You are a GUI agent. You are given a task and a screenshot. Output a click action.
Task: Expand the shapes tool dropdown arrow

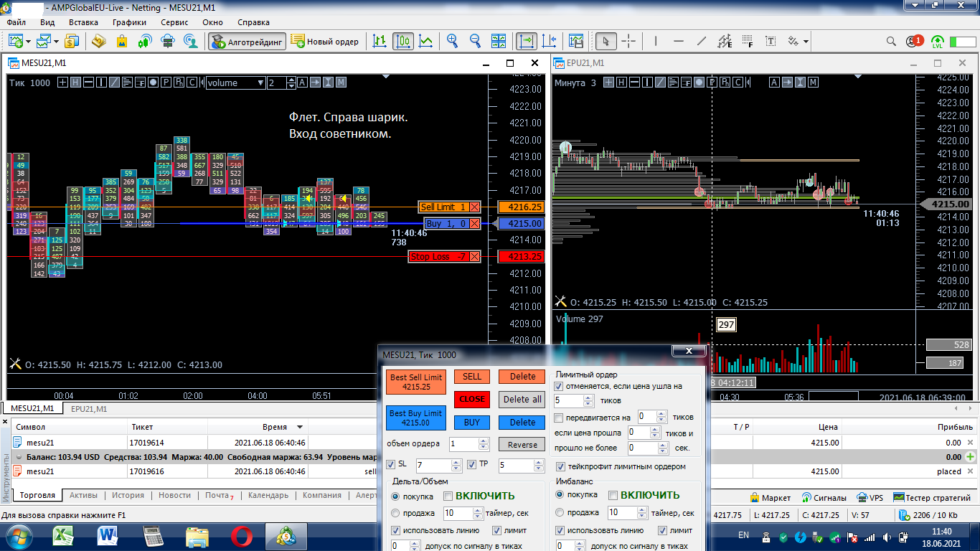[806, 42]
